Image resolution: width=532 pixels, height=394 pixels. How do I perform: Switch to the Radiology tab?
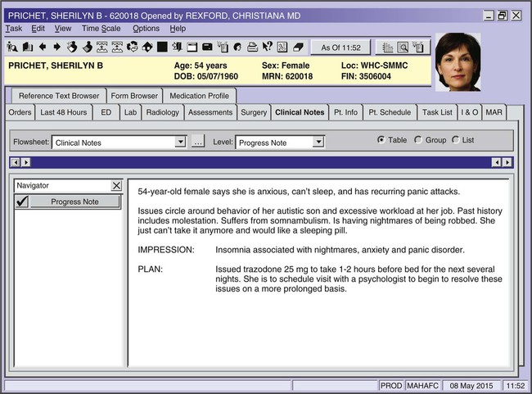coord(162,112)
